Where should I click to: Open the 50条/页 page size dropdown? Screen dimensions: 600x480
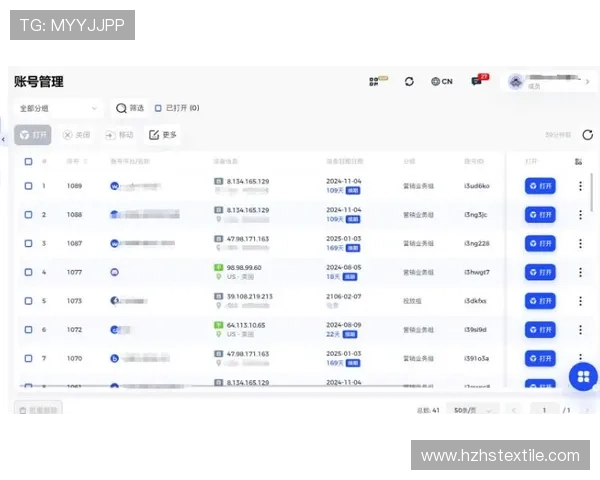click(x=473, y=410)
